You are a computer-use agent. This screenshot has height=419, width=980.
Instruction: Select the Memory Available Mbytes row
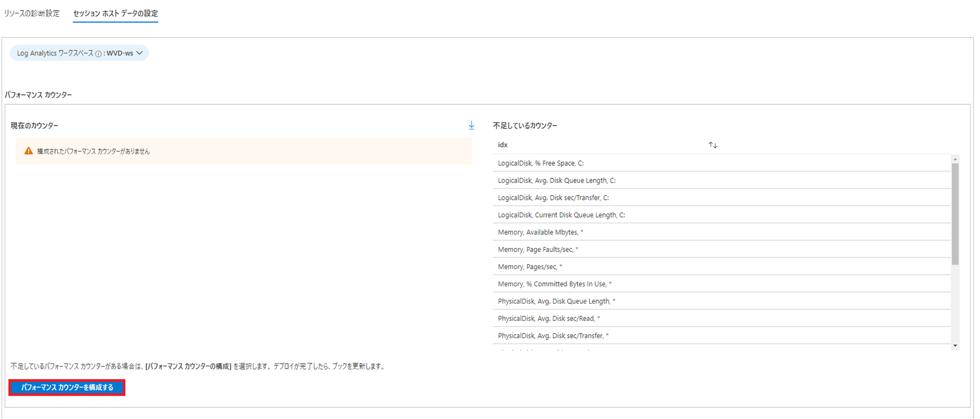(540, 232)
